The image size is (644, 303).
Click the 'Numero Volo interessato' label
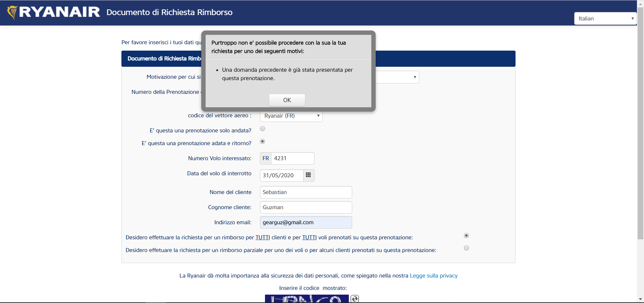pyautogui.click(x=220, y=158)
